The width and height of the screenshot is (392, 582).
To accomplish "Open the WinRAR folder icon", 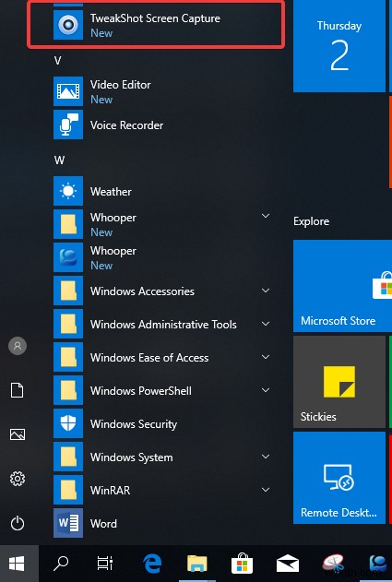I will click(68, 490).
